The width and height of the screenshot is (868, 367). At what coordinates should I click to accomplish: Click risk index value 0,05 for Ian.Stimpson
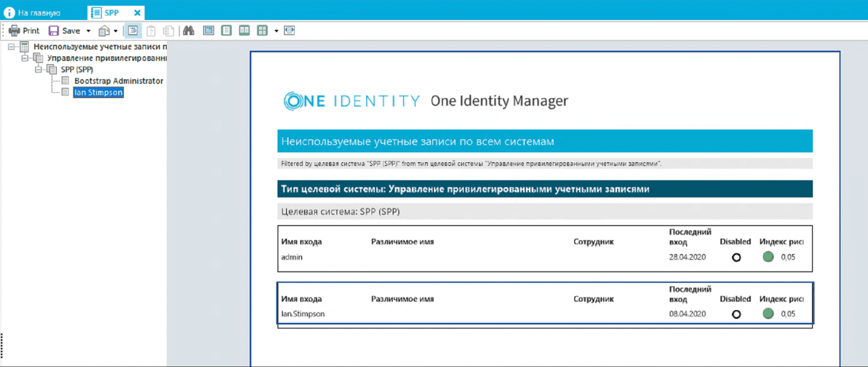click(x=788, y=314)
